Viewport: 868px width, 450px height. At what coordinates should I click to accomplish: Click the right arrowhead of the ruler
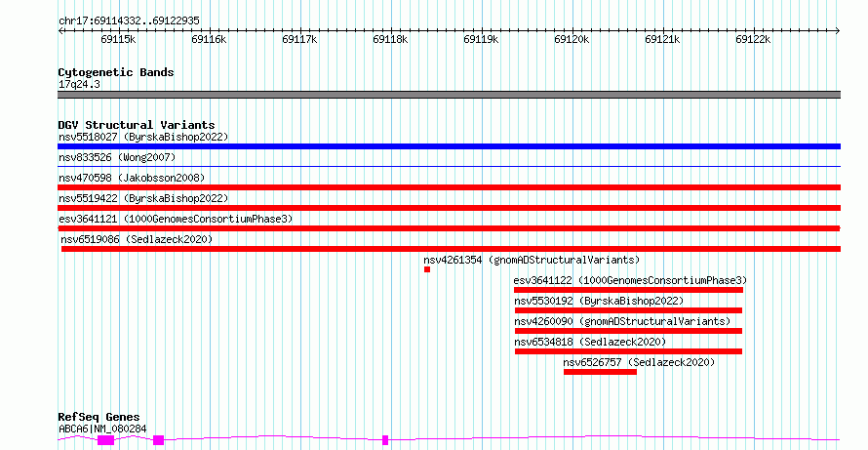[838, 30]
